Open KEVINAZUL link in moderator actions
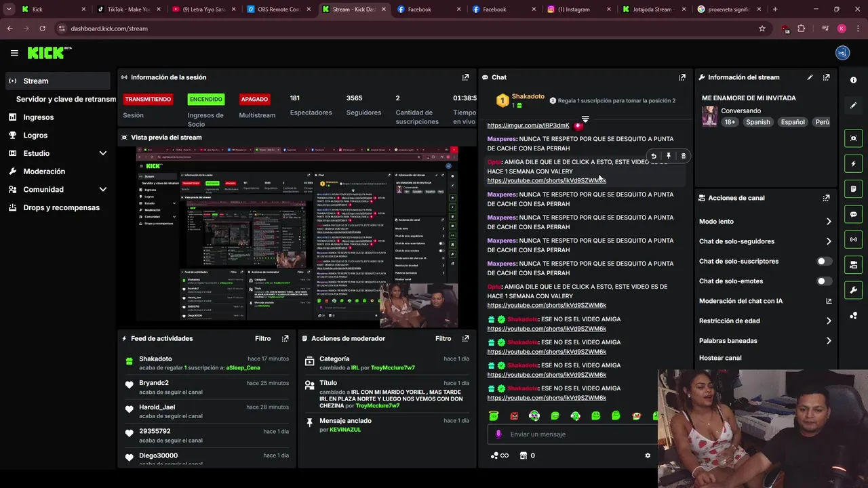The height and width of the screenshot is (488, 868). tap(345, 430)
